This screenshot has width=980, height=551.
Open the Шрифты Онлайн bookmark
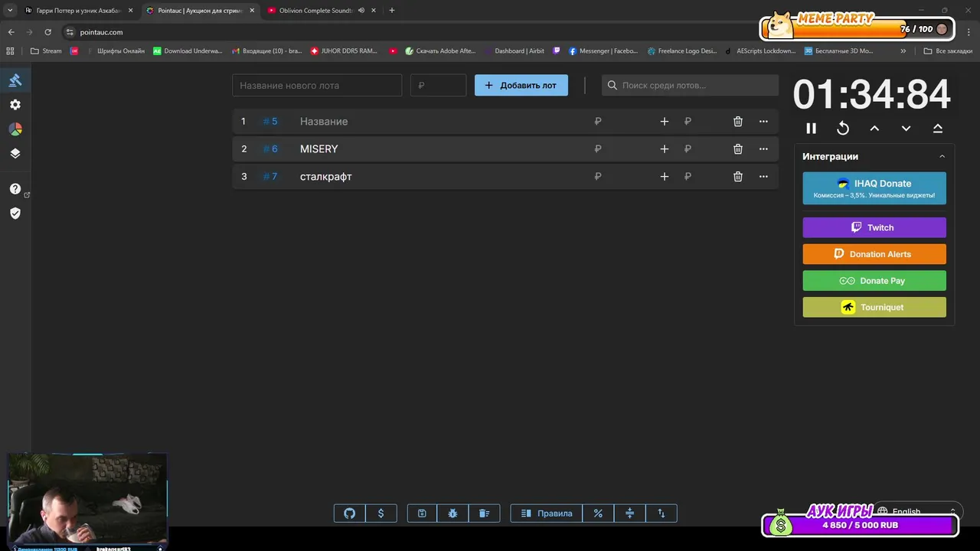pos(115,51)
